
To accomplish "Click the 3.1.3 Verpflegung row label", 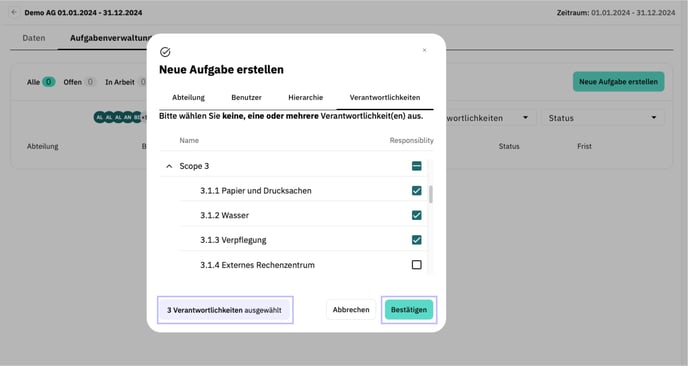I will 233,240.
